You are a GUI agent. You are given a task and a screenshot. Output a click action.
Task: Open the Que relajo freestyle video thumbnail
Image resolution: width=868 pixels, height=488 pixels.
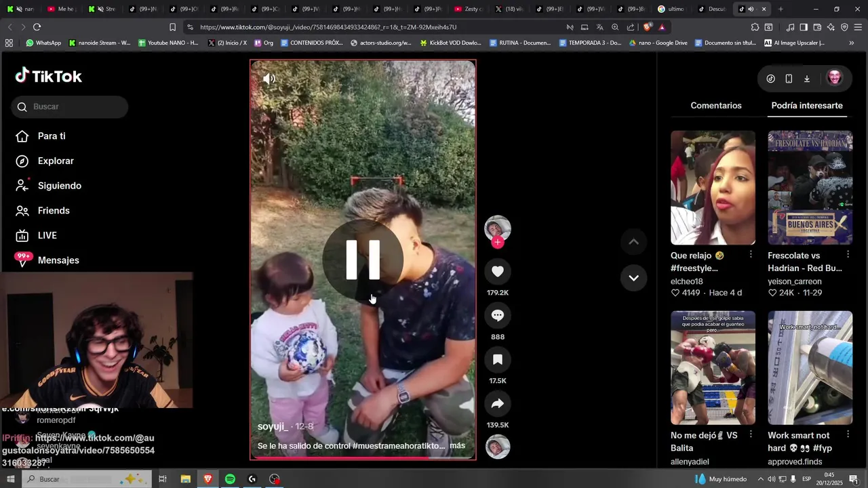713,188
